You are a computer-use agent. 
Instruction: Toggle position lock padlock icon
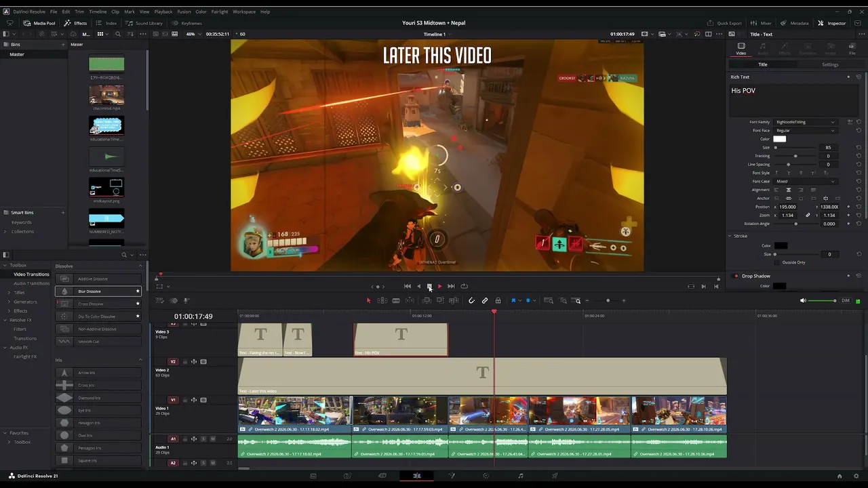click(x=498, y=300)
